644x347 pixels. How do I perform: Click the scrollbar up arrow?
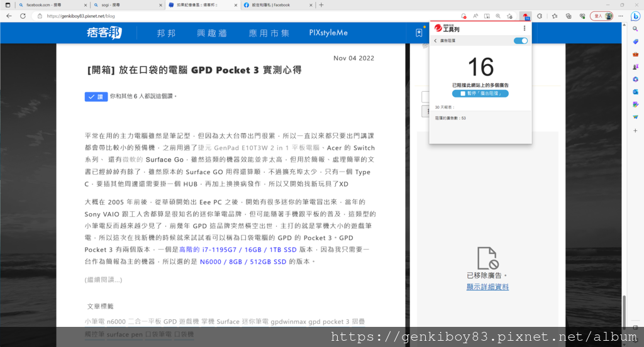tap(624, 25)
